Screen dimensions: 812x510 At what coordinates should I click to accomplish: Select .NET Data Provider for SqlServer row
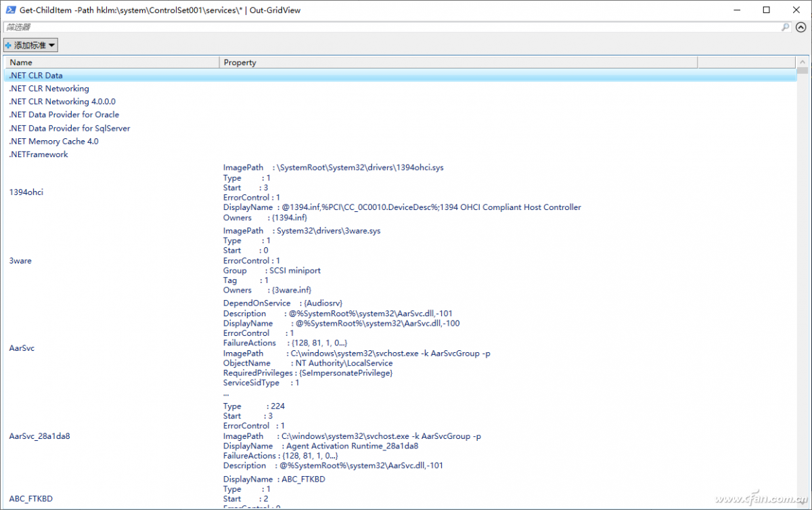[x=69, y=128]
